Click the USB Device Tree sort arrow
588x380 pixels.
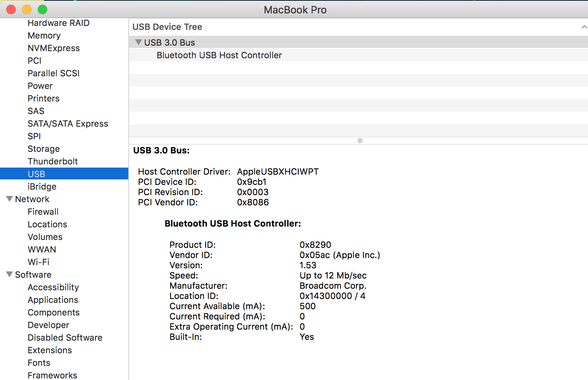(584, 27)
